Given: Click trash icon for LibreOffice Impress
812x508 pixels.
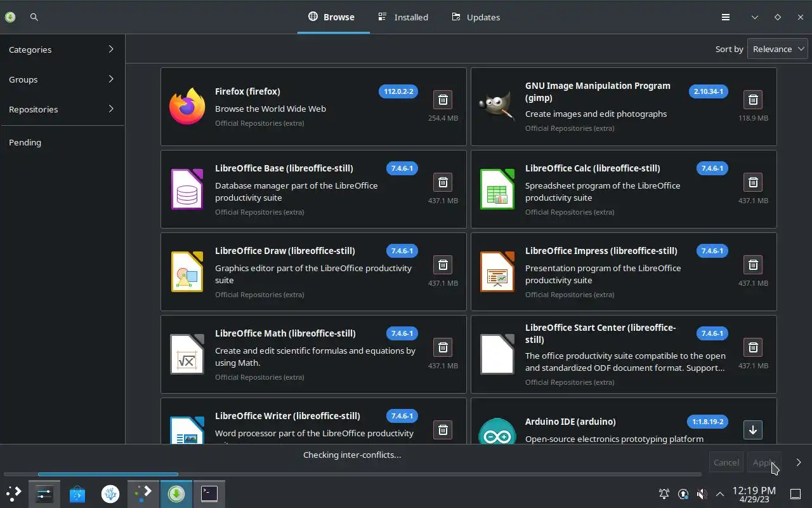Looking at the screenshot, I should point(753,265).
